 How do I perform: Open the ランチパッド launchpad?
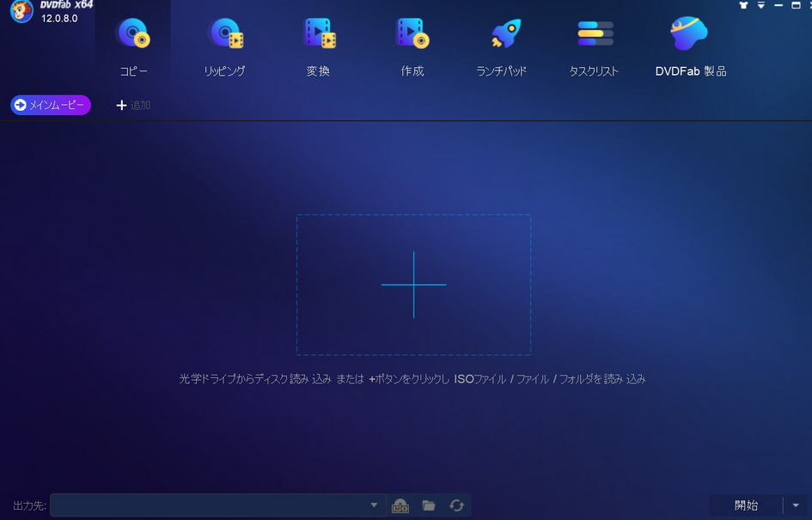point(501,45)
